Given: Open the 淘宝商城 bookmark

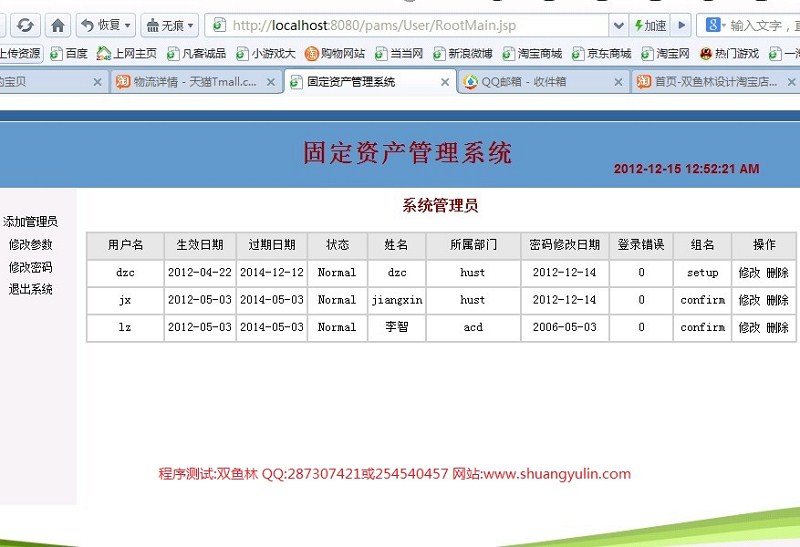Looking at the screenshot, I should (x=532, y=53).
